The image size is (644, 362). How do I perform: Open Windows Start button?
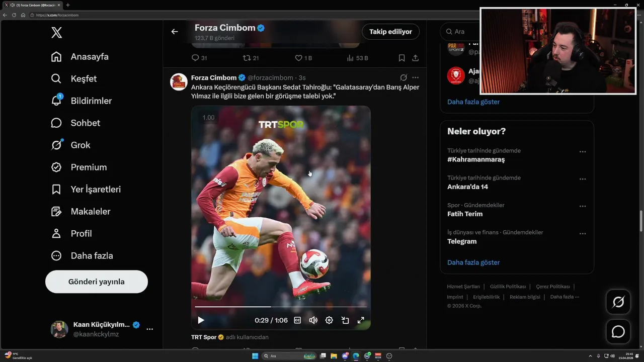(255, 356)
